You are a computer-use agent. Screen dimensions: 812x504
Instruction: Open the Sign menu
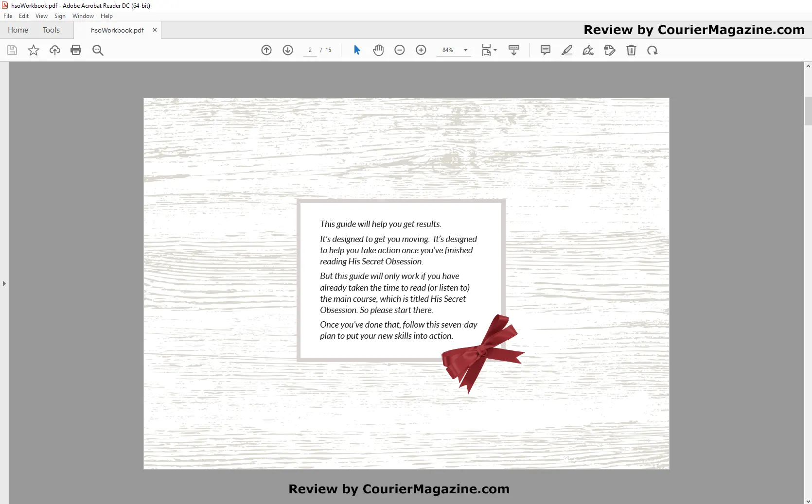tap(60, 16)
